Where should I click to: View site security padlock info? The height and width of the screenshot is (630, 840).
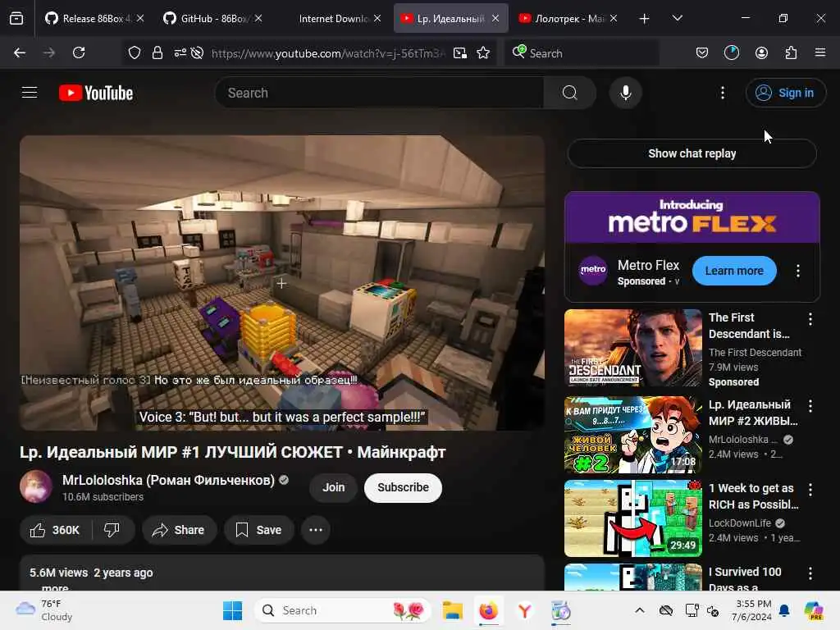coord(157,52)
